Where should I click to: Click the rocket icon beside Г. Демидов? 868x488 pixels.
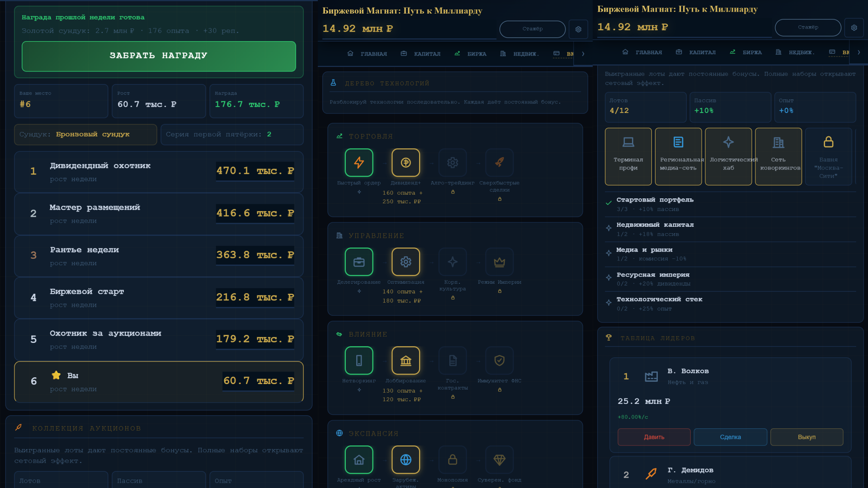(651, 474)
